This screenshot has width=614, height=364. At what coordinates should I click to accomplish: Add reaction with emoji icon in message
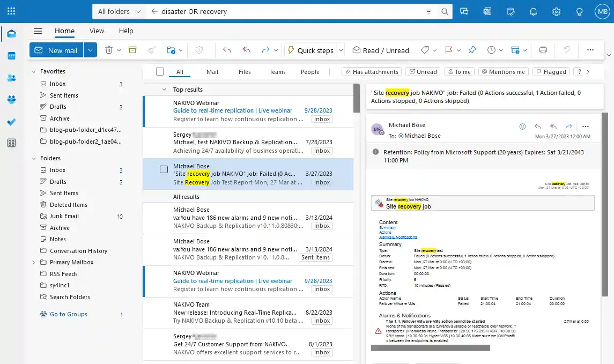[522, 127]
